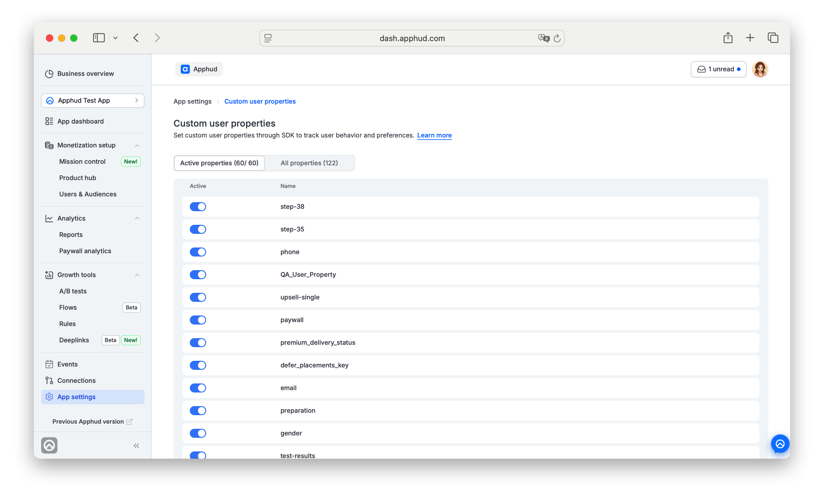Reload the page in Safari
Screen dimensions: 824x504
(x=557, y=38)
